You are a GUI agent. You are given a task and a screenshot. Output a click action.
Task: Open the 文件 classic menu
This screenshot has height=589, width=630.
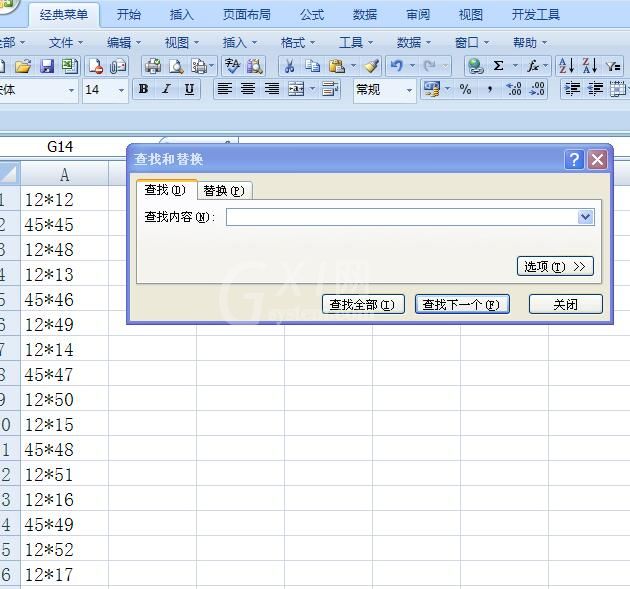(65, 43)
